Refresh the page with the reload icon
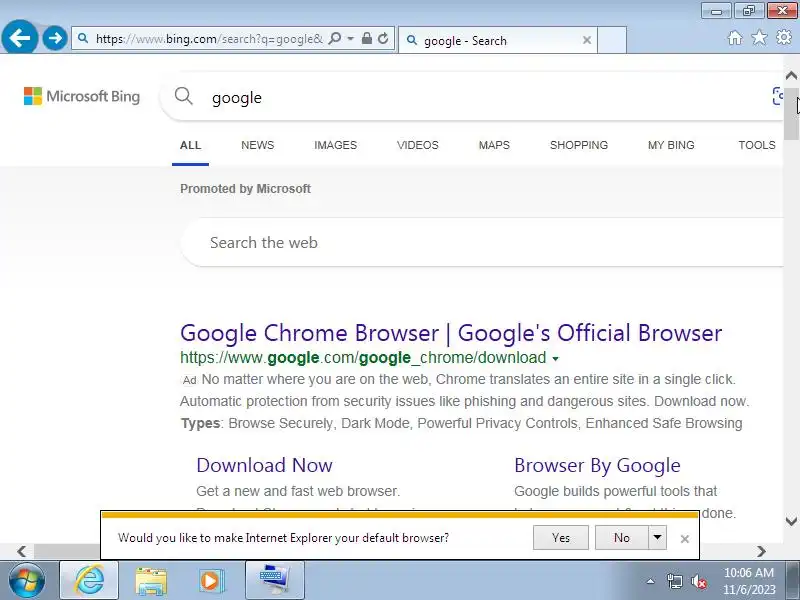The height and width of the screenshot is (600, 800). 383,39
